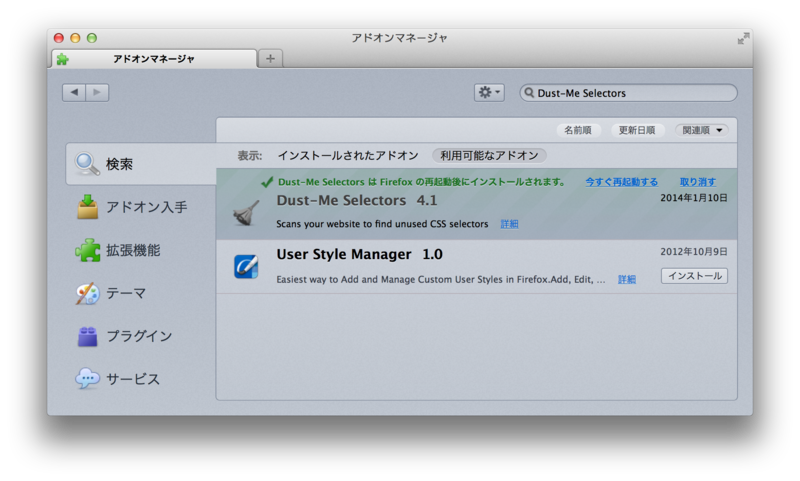Click the magnifier icon in search field
Screen dimensions: 800x481
pos(529,92)
